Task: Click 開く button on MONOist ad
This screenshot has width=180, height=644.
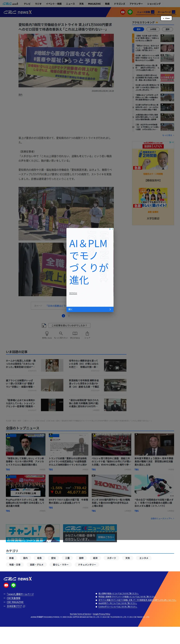Action: (x=90, y=309)
